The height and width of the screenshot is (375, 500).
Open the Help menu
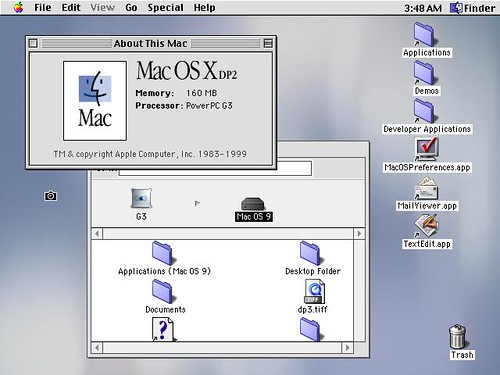pos(204,7)
